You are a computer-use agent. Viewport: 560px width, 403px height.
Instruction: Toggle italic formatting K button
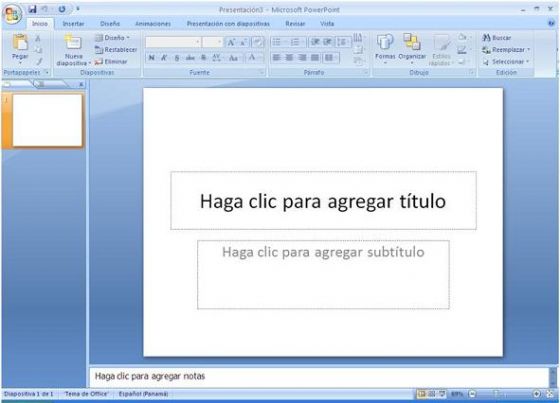tap(164, 58)
